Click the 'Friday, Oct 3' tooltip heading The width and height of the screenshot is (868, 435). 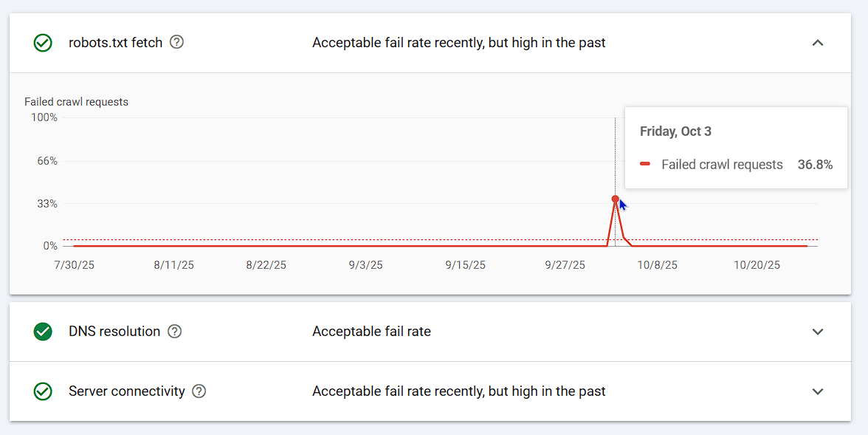click(x=675, y=131)
